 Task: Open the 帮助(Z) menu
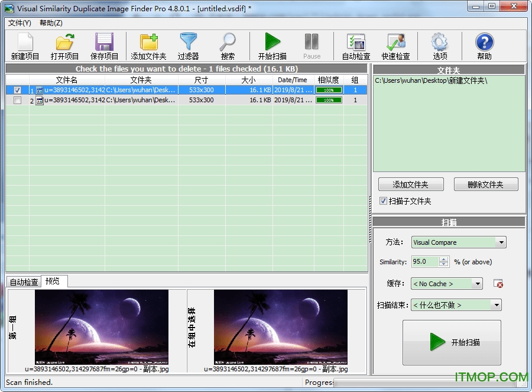tap(51, 23)
